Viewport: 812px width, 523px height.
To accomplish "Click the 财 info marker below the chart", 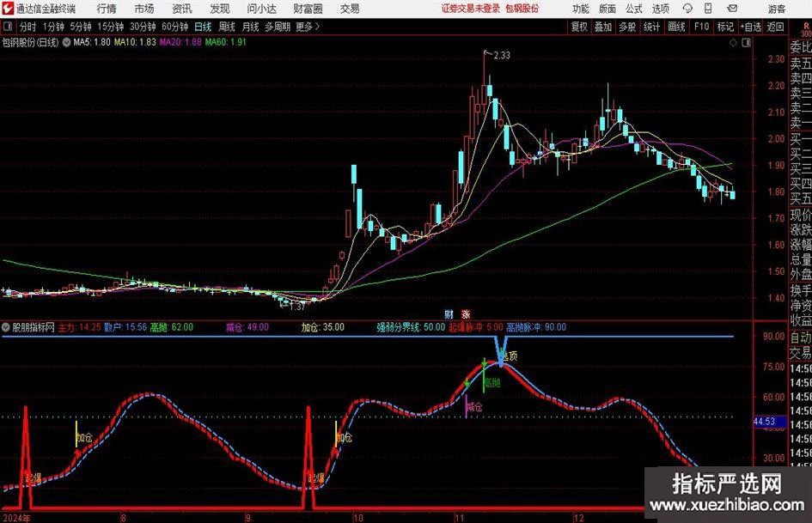I will [x=449, y=313].
